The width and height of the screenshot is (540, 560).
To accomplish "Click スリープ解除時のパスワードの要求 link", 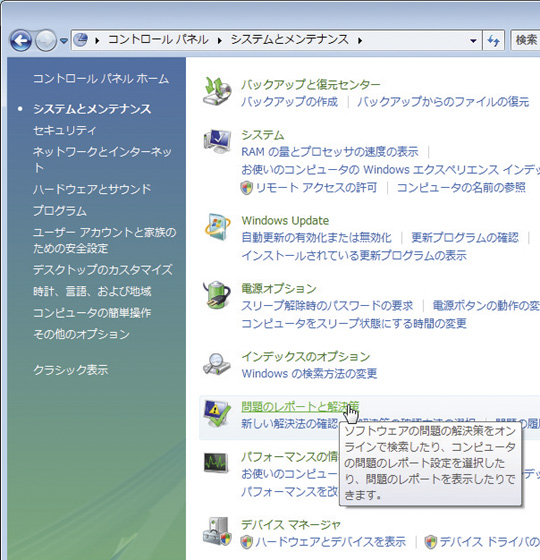I will (x=327, y=305).
